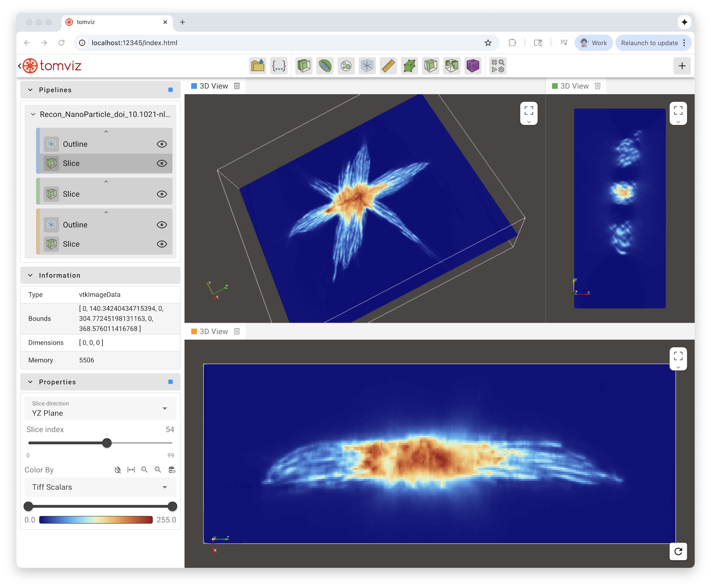The height and width of the screenshot is (588, 711).
Task: Collapse the Information panel
Action: click(x=30, y=275)
